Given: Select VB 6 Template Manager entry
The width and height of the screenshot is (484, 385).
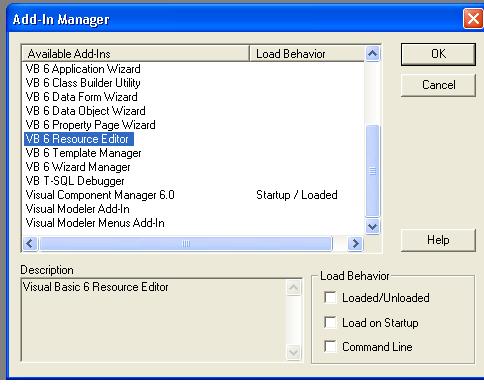Looking at the screenshot, I should (x=84, y=153).
